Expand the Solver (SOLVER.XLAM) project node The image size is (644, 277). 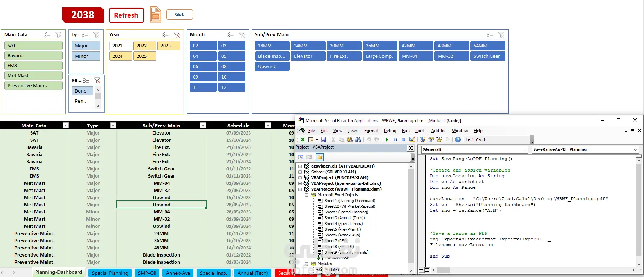300,172
